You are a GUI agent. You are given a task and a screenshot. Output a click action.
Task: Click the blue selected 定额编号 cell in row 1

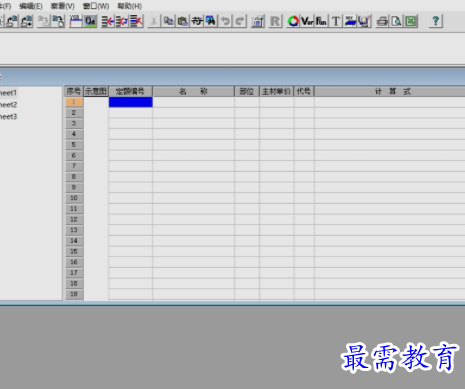pyautogui.click(x=131, y=102)
